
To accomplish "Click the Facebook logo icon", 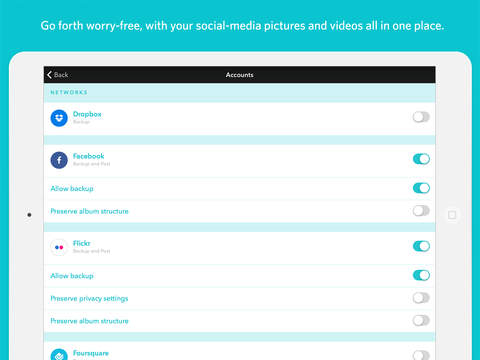I will pyautogui.click(x=59, y=160).
